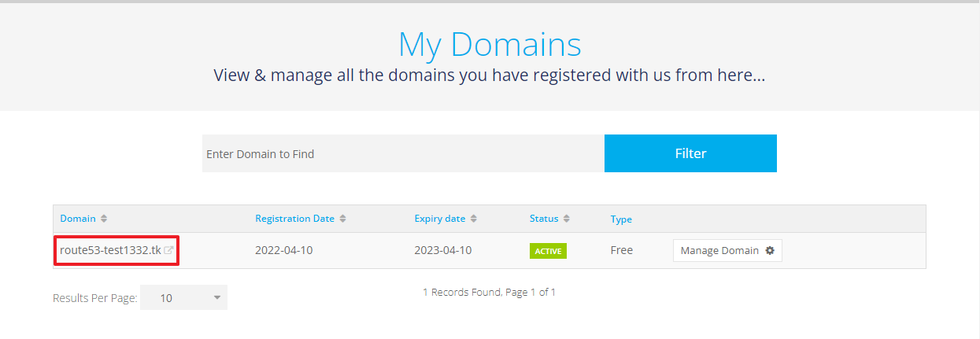980x339 pixels.
Task: Click Domain column header
Action: pos(78,219)
